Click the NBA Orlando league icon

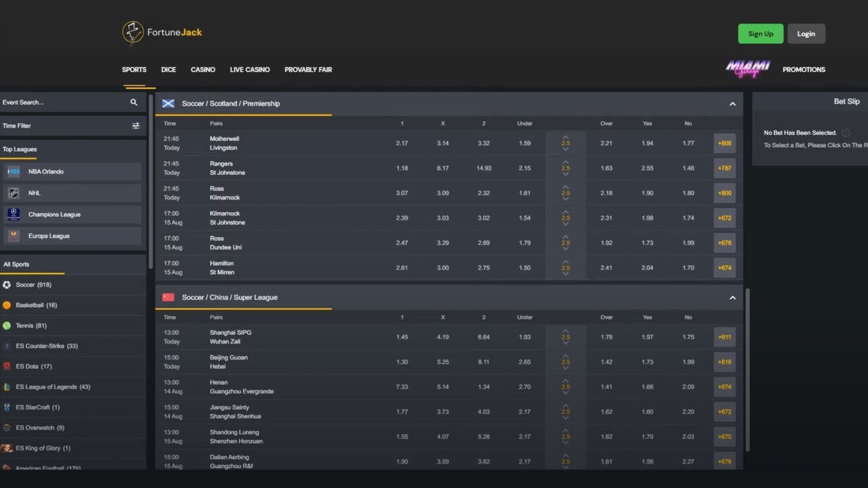click(14, 171)
